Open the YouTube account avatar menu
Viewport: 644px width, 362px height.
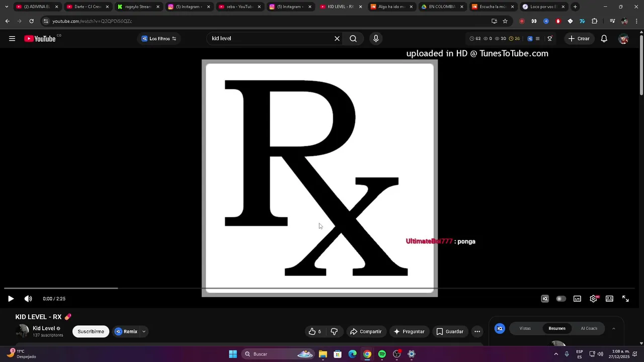coord(623,39)
